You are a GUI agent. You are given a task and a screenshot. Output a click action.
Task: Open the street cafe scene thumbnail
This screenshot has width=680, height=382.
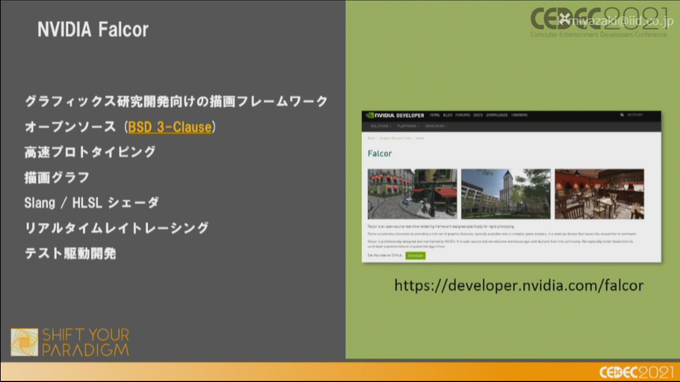412,194
